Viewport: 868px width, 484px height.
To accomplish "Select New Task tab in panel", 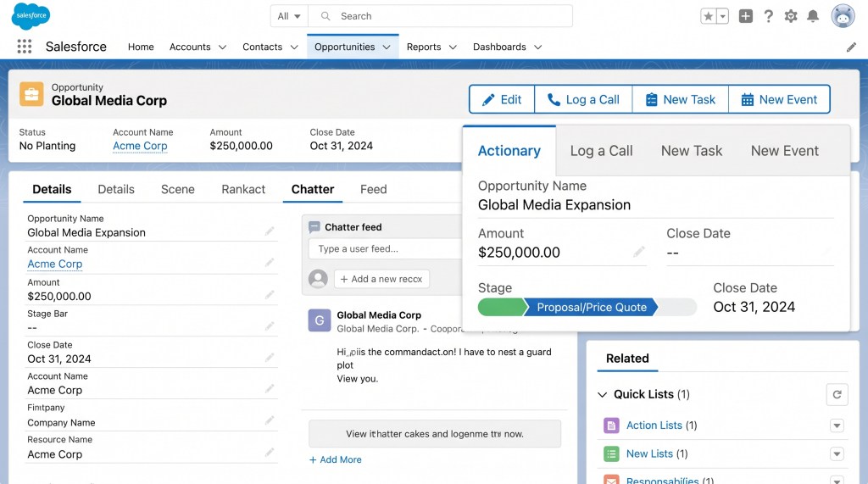I will point(692,151).
